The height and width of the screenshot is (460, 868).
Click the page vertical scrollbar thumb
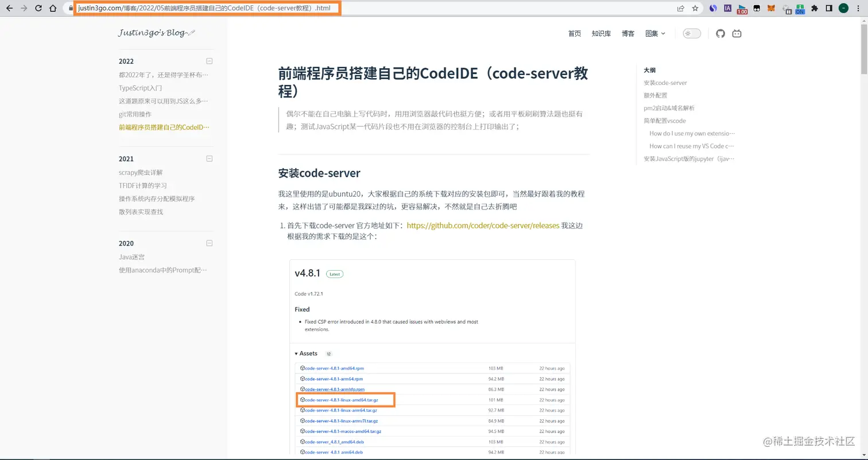point(864,49)
